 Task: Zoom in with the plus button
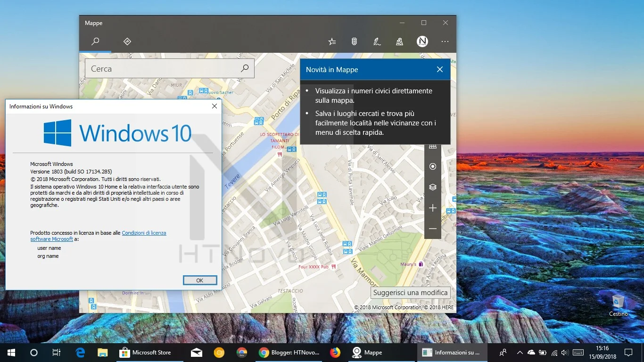point(433,208)
